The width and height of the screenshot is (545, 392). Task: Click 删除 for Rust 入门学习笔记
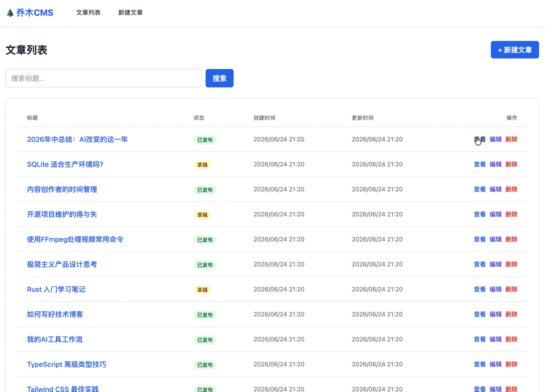coord(512,289)
